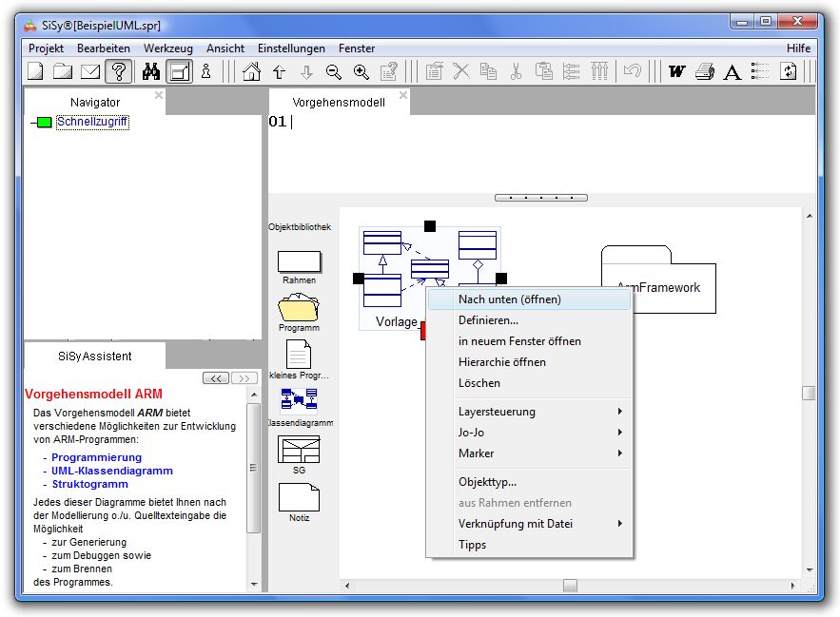Viewport: 840px width, 617px height.
Task: Click the paste clipboard icon
Action: (x=544, y=71)
